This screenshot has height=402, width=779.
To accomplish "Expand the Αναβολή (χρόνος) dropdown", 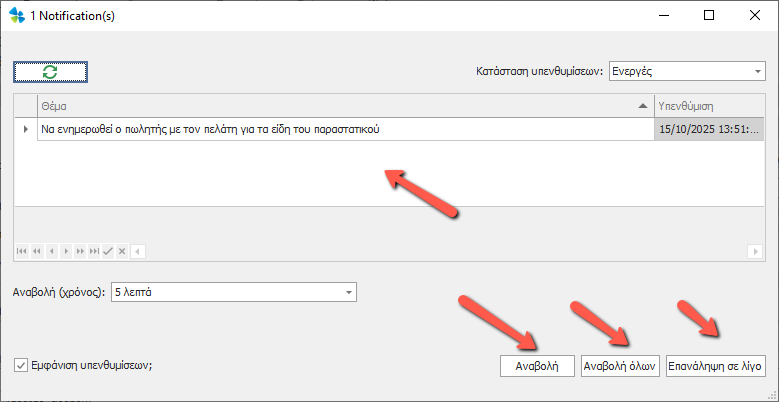I will pyautogui.click(x=348, y=292).
